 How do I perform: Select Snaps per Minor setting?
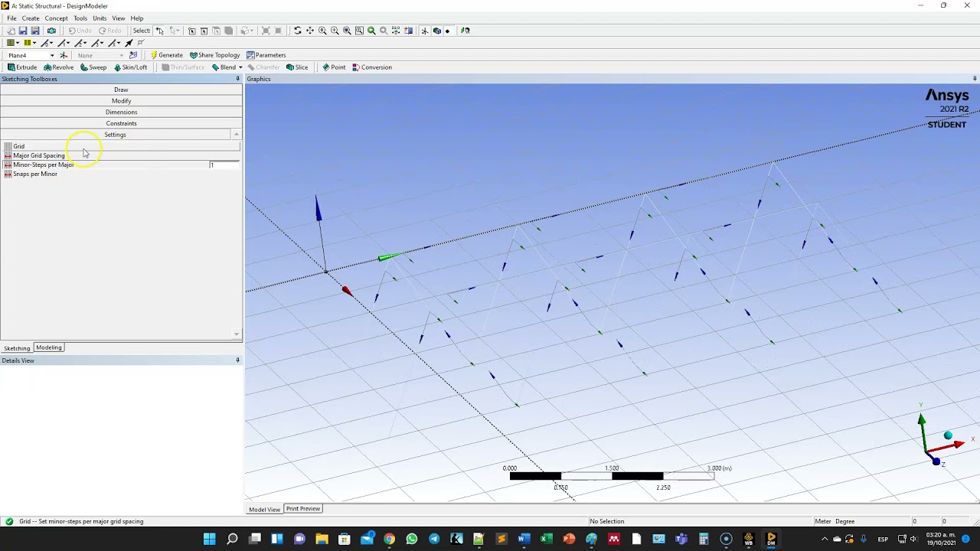tap(34, 174)
